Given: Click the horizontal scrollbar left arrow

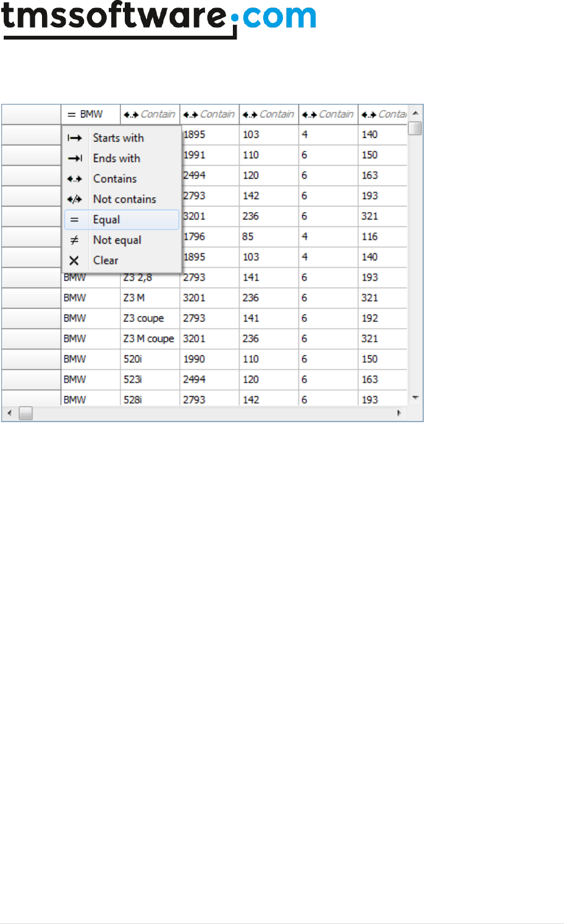Looking at the screenshot, I should [x=9, y=413].
